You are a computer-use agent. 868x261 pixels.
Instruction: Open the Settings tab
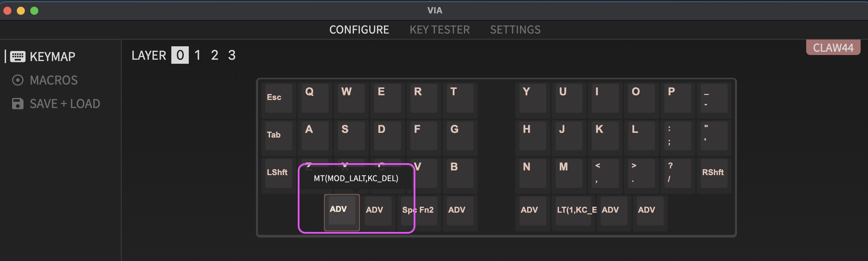(x=515, y=30)
